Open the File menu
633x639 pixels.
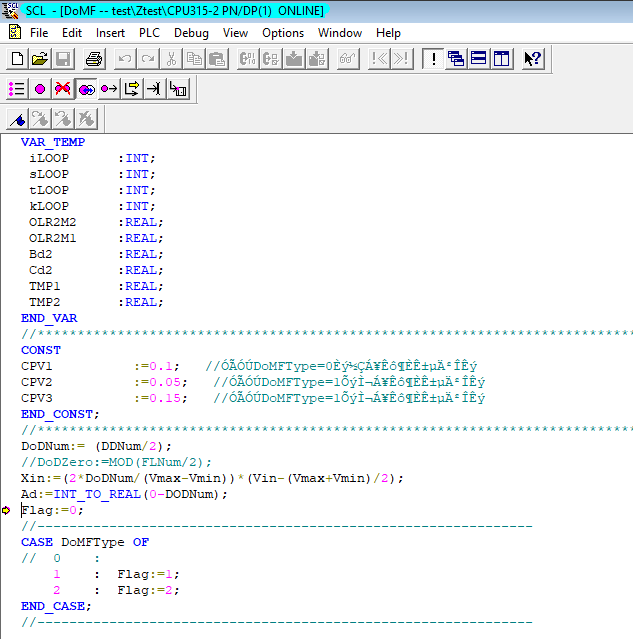pyautogui.click(x=39, y=33)
